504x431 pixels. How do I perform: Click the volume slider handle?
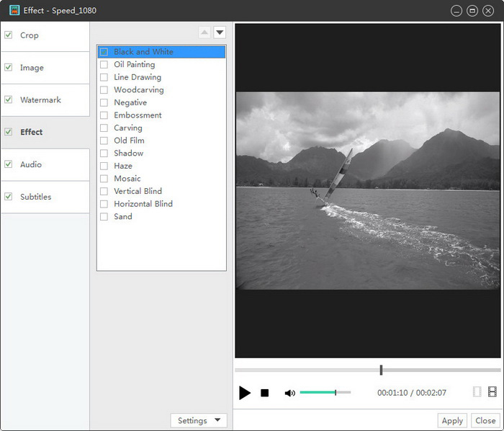tap(336, 392)
